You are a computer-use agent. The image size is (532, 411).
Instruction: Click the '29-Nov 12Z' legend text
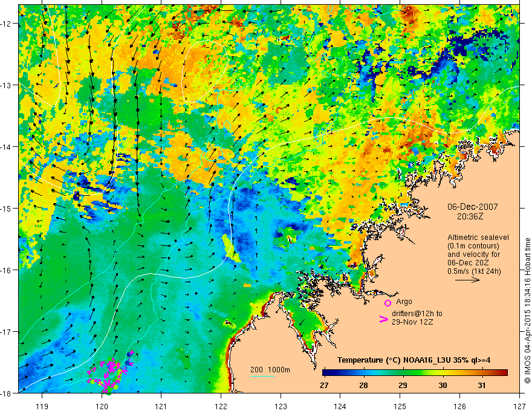point(412,322)
